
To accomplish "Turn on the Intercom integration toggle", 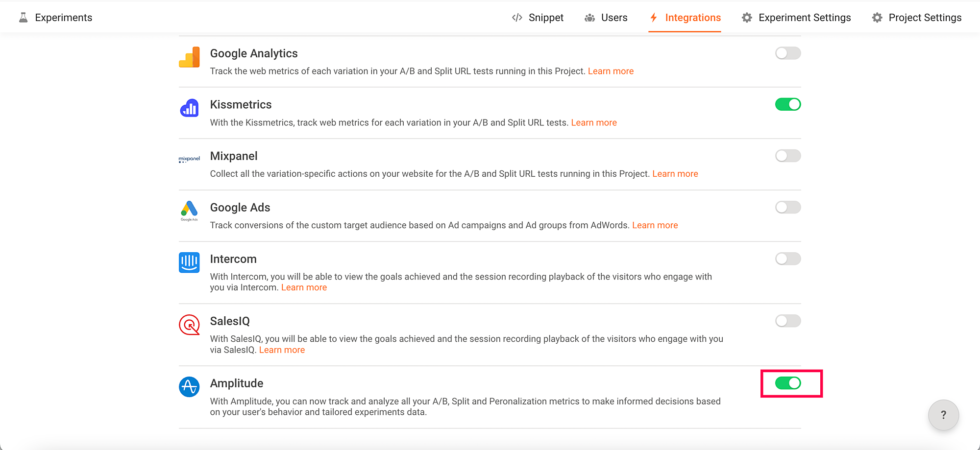I will [x=788, y=259].
